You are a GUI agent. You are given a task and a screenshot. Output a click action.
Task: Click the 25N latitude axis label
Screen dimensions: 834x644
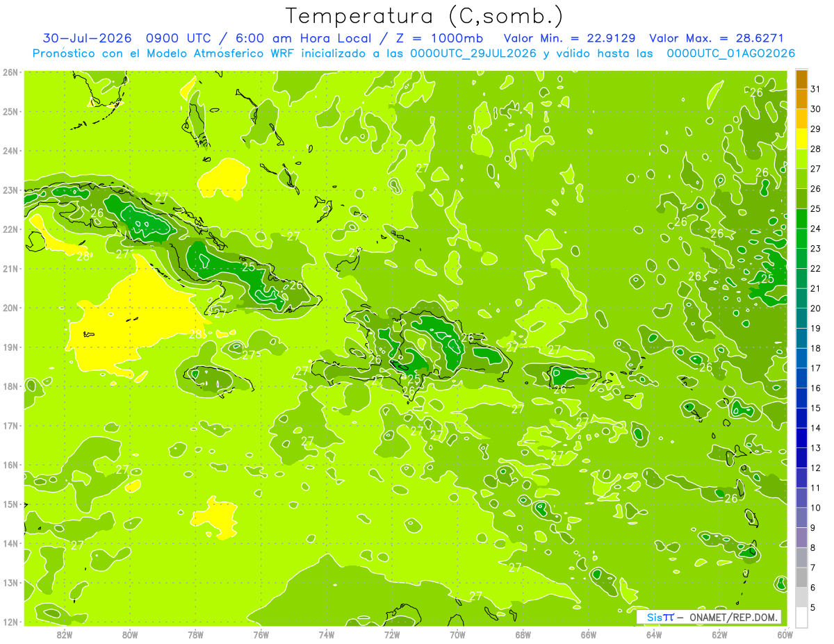(x=11, y=111)
